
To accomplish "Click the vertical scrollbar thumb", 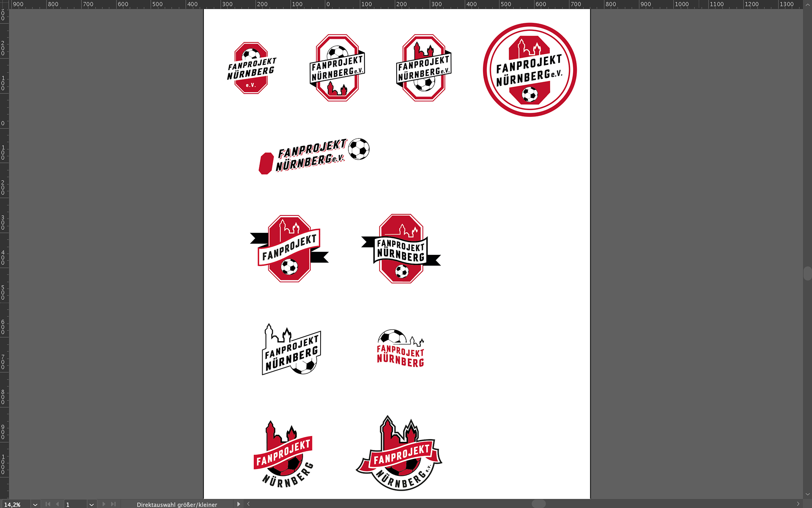I will coord(807,273).
